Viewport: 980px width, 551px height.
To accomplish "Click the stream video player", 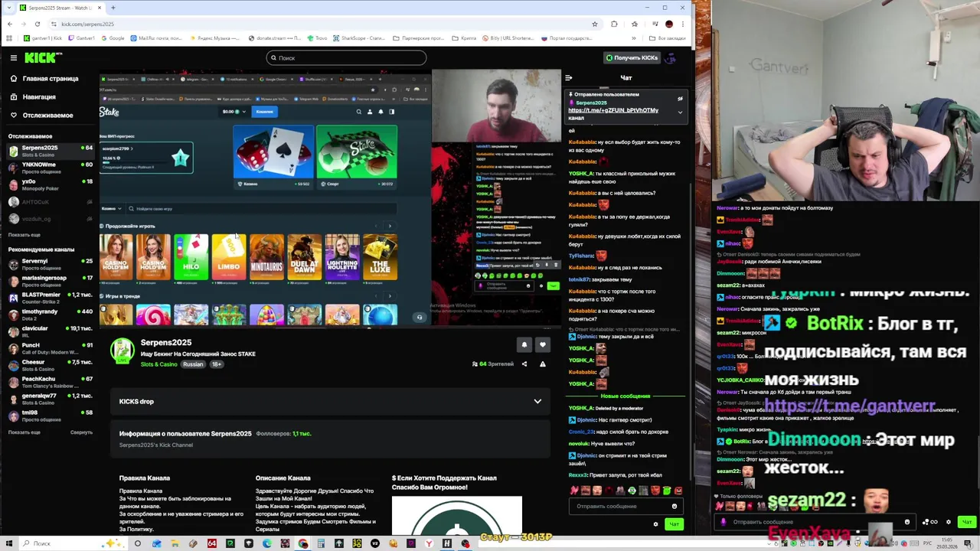I will [331, 197].
